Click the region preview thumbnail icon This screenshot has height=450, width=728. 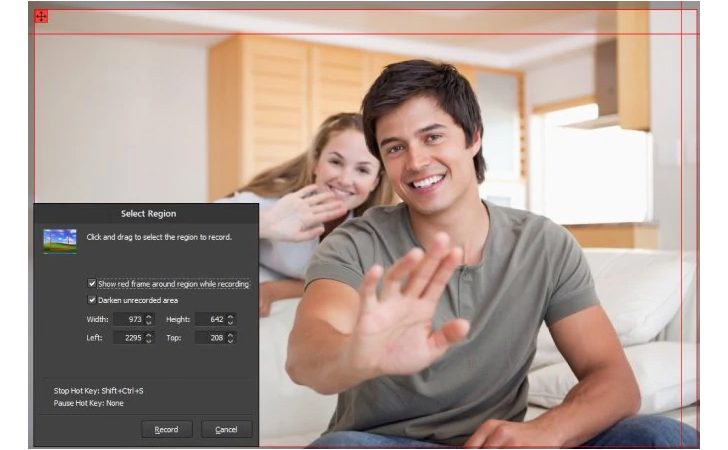(60, 241)
